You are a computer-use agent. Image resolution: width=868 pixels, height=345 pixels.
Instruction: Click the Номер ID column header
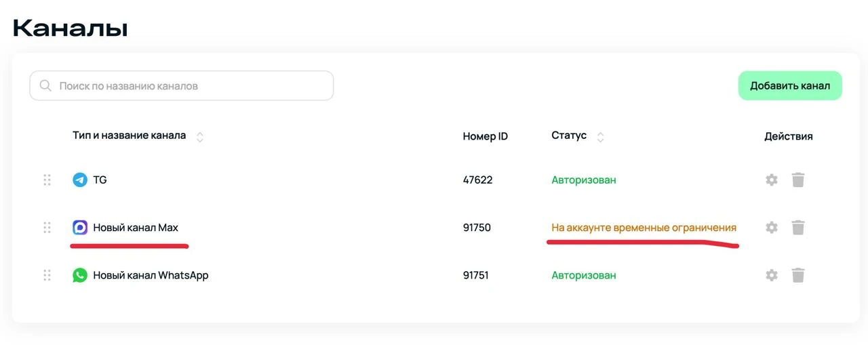(x=485, y=136)
